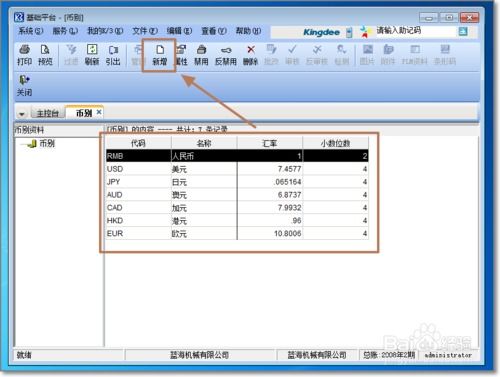Viewport: 500px width, 377px height.
Task: Open 预览 (Preview) from toolbar
Action: pyautogui.click(x=45, y=55)
